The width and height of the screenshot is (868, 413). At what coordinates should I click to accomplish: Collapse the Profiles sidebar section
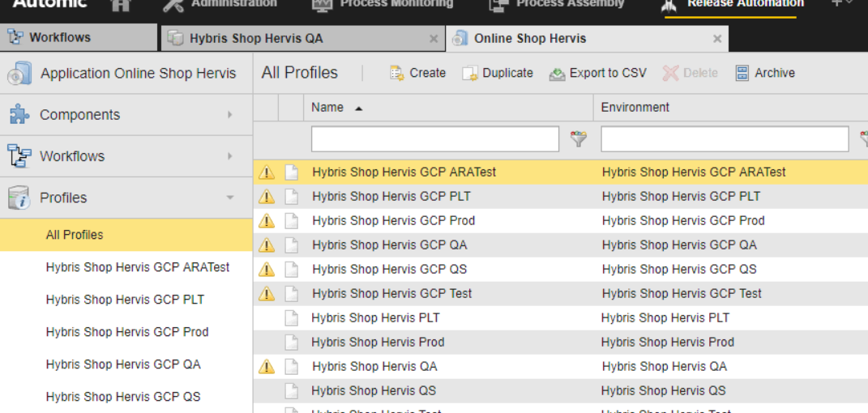click(229, 198)
